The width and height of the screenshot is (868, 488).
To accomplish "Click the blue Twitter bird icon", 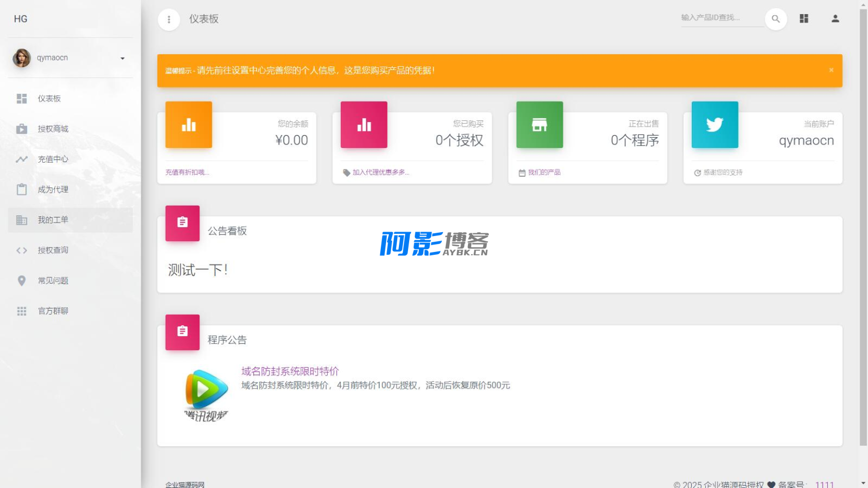I will coord(714,125).
